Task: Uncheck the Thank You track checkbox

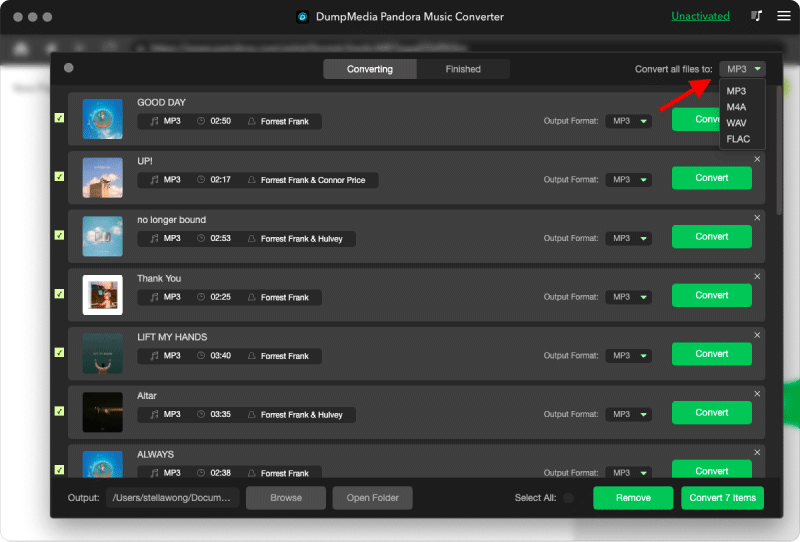Action: 60,294
